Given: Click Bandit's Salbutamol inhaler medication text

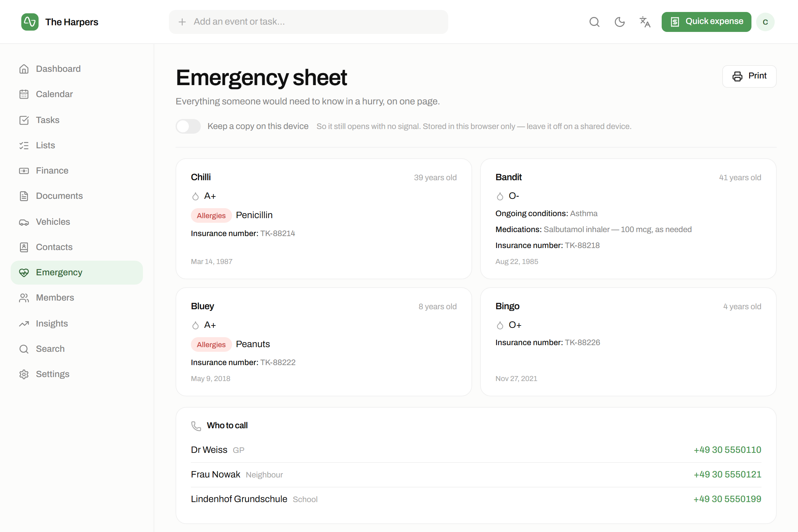Looking at the screenshot, I should tap(617, 230).
